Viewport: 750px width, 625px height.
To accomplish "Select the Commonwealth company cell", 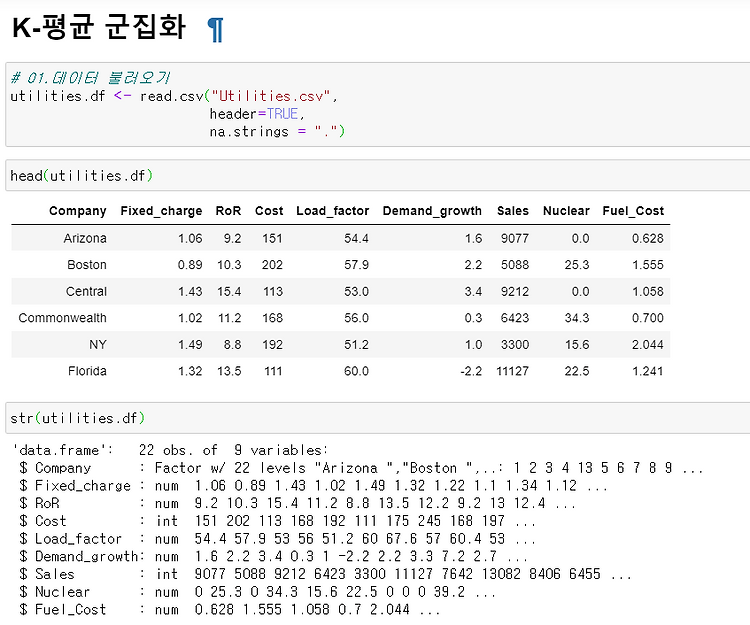I will [62, 318].
